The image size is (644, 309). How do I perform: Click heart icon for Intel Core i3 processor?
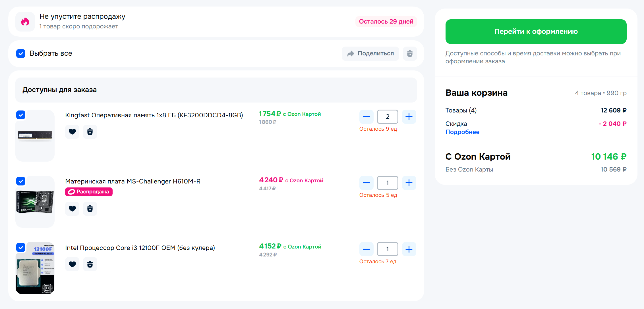pyautogui.click(x=72, y=264)
